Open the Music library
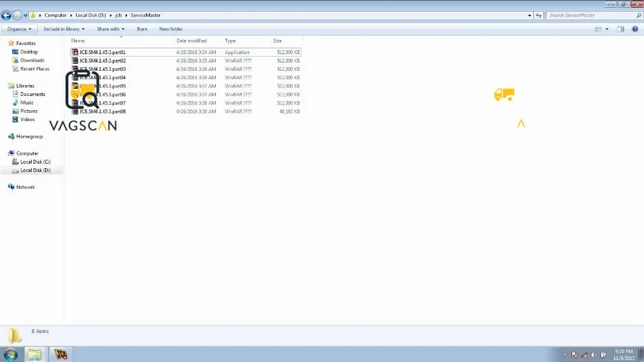This screenshot has height=362, width=644. tap(26, 102)
